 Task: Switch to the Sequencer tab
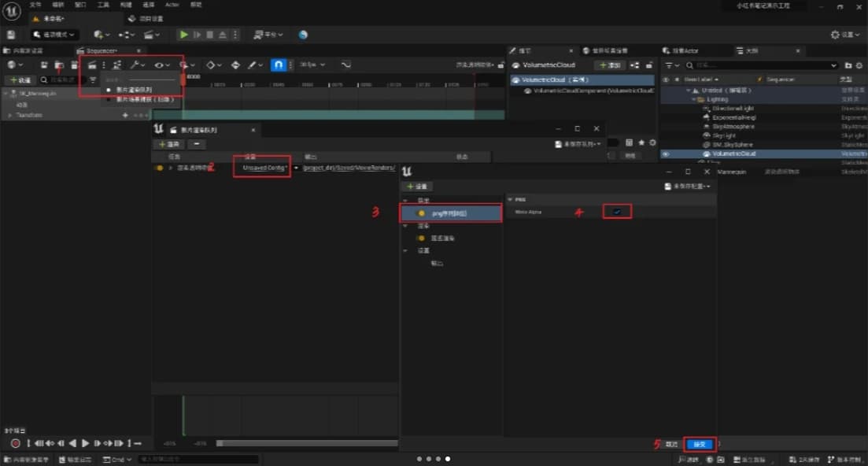102,50
